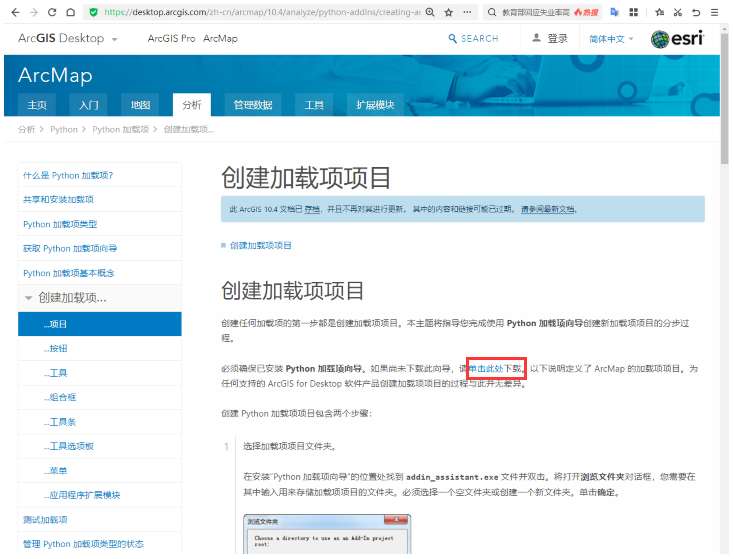Click the 登录 sign-in link
Viewport: 734px width, 559px height.
pos(550,38)
